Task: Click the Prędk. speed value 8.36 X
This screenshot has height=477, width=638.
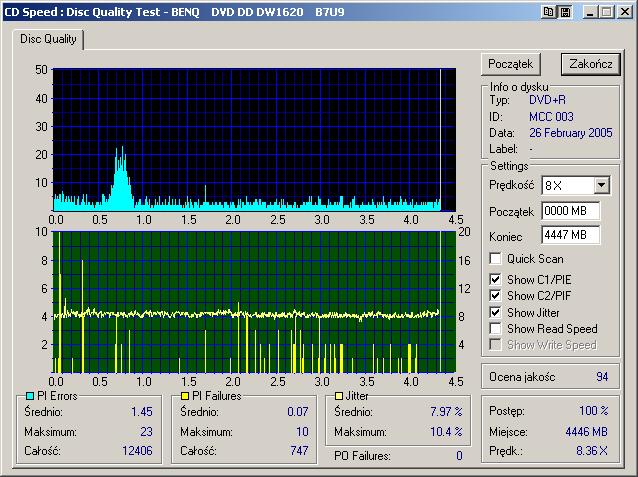Action: point(592,451)
